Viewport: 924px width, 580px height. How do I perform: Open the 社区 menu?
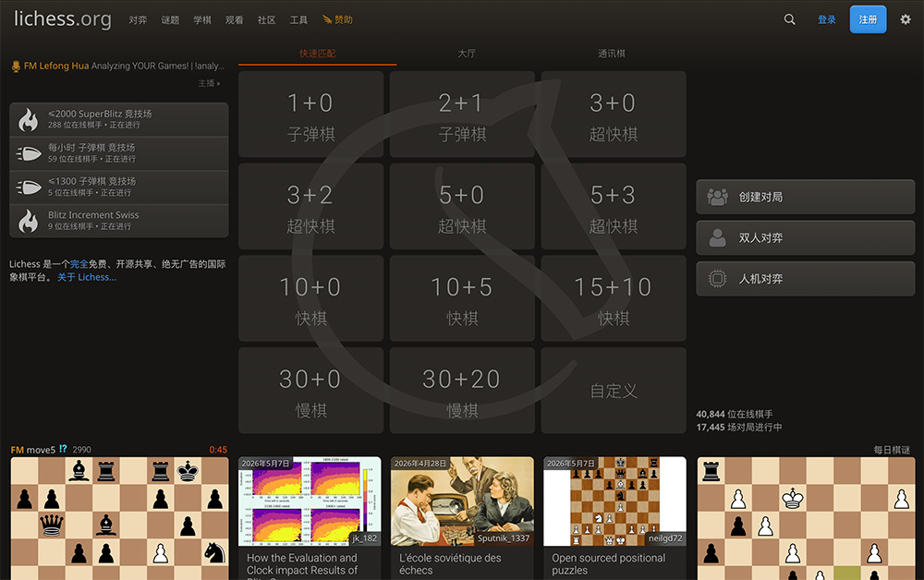pos(266,20)
